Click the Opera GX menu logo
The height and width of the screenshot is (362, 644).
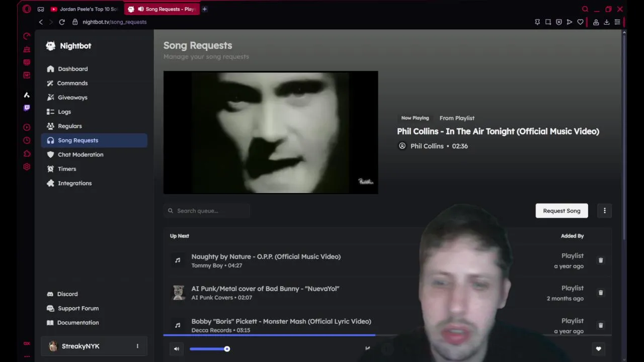pyautogui.click(x=27, y=9)
